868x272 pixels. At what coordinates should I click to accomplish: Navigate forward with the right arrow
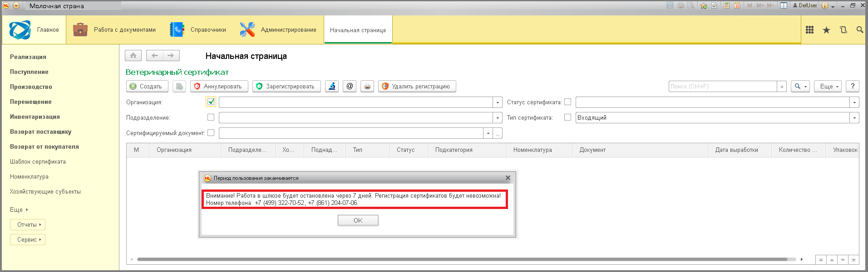171,56
